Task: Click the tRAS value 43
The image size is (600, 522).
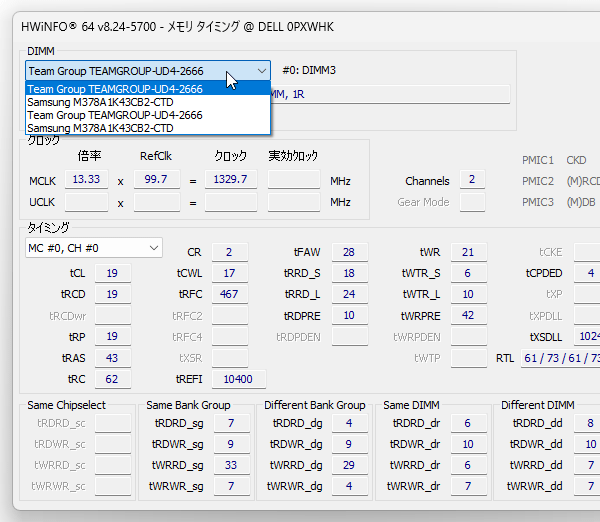Action: pos(112,358)
